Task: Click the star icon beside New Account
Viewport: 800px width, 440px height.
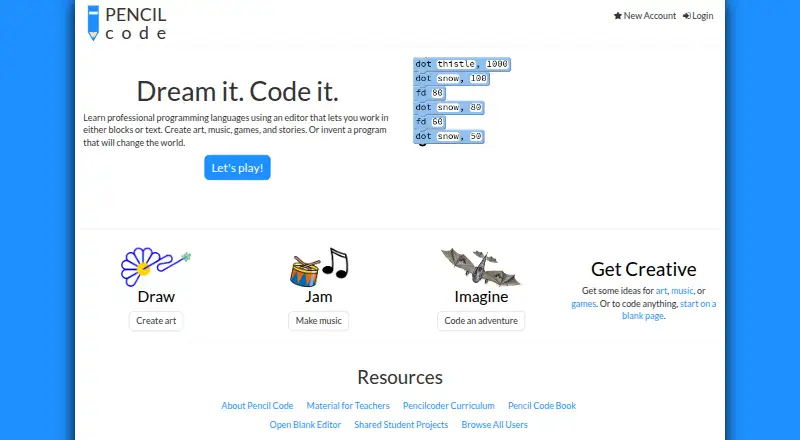Action: (x=618, y=16)
